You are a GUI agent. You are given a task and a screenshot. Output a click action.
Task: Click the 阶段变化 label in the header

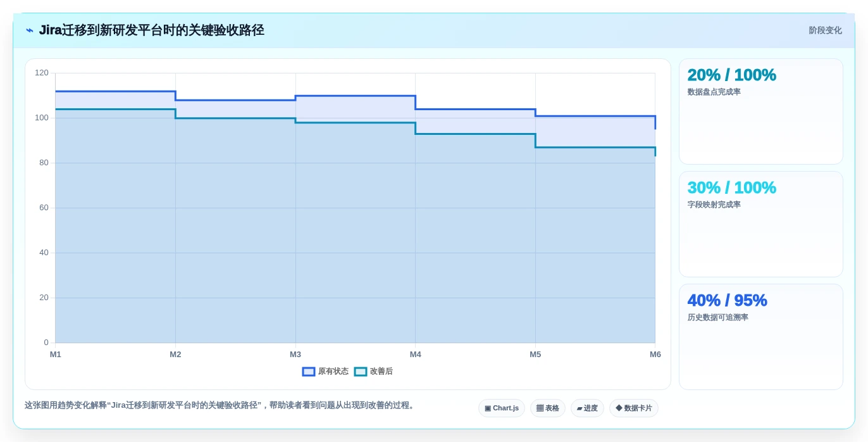click(x=825, y=30)
